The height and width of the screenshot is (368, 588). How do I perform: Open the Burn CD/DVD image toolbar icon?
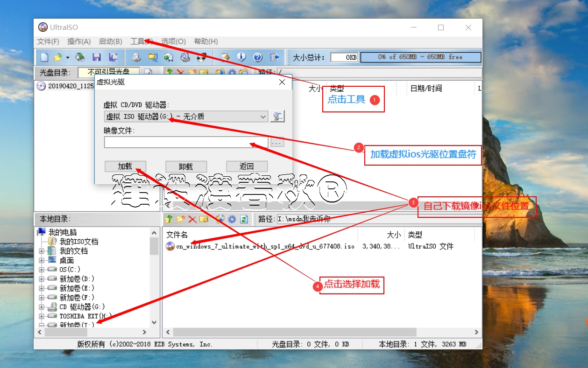pos(184,57)
